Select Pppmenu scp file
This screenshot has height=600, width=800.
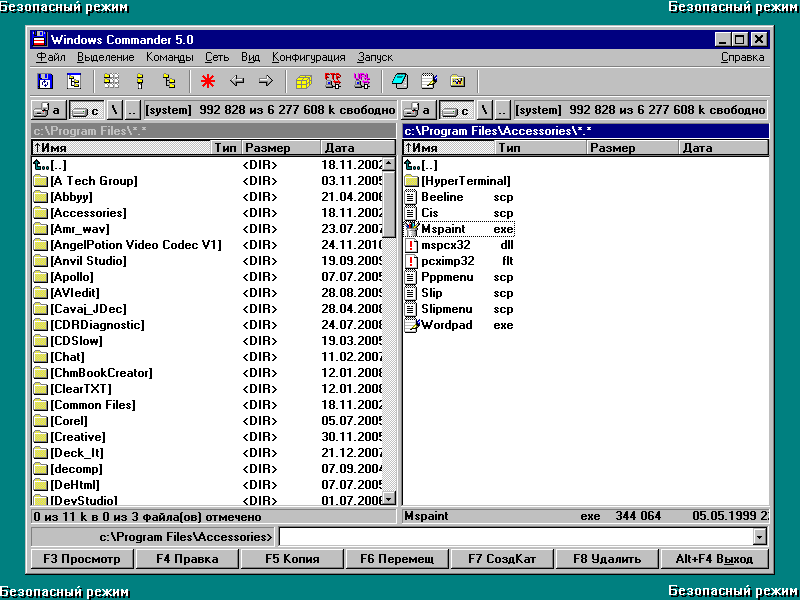pos(459,277)
